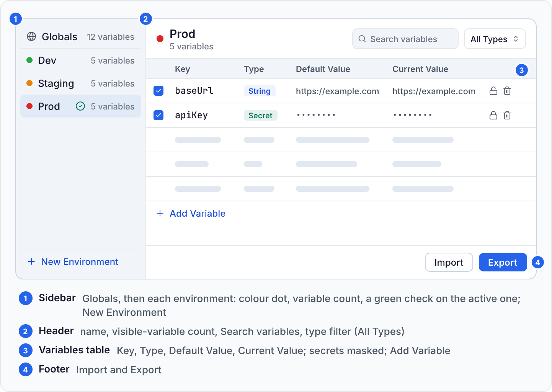Switch to the Staging environment

[81, 83]
